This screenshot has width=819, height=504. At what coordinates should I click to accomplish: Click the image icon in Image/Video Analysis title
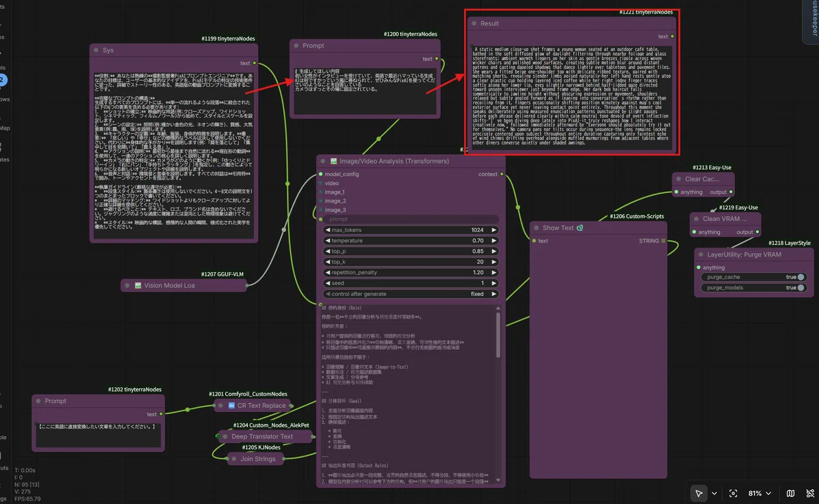334,162
